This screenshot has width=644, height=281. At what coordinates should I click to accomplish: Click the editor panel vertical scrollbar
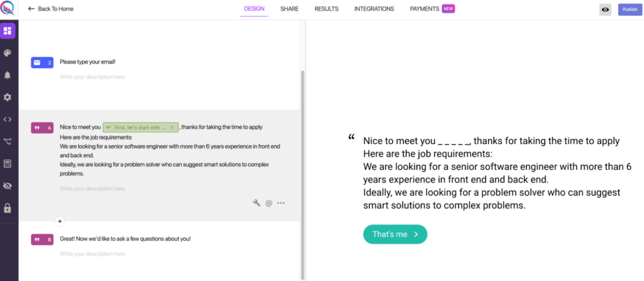303,174
